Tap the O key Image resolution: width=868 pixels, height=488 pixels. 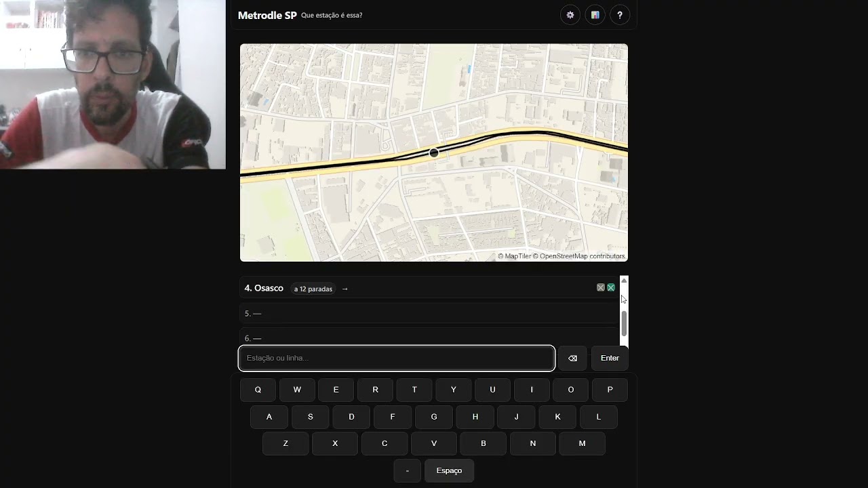(570, 390)
